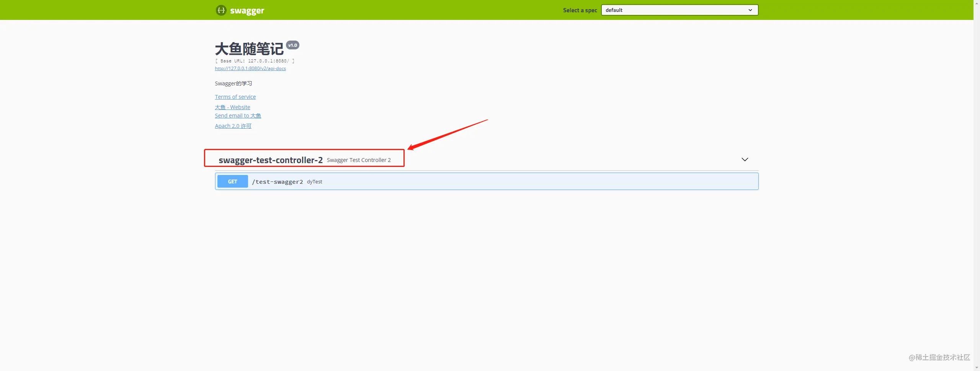Click Send email to 大鱼 link

click(238, 116)
